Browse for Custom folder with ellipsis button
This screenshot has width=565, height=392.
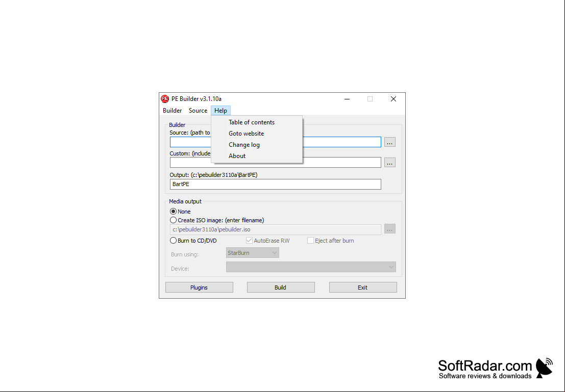[389, 163]
